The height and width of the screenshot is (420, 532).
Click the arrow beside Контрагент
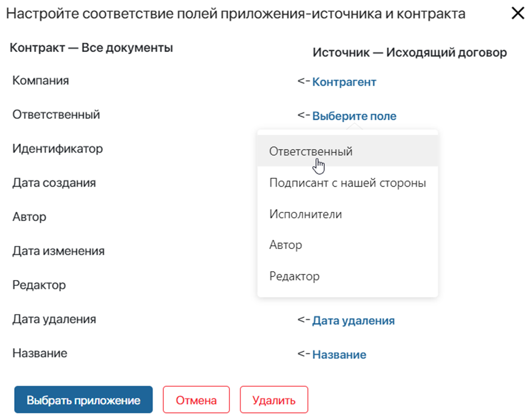(304, 81)
